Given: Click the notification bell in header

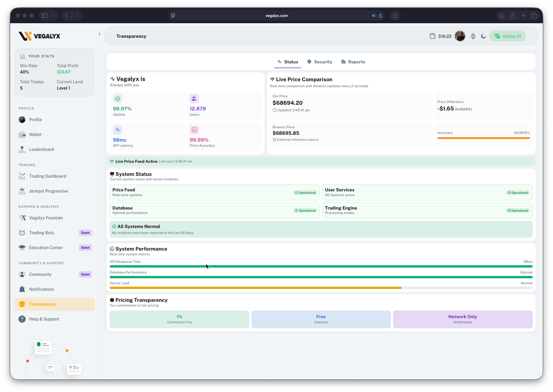Looking at the screenshot, I should [473, 36].
